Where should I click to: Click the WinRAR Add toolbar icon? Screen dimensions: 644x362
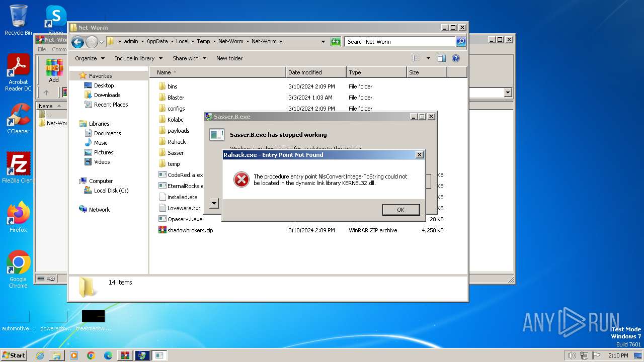coord(54,71)
